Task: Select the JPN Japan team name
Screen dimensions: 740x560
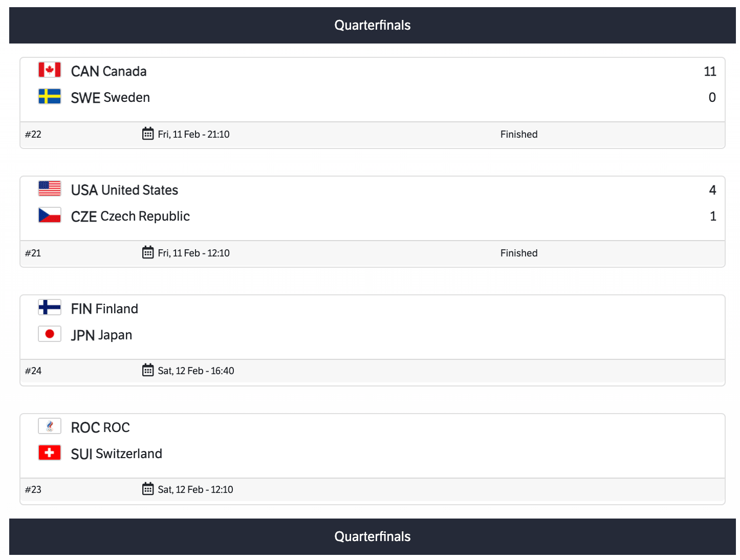Action: pyautogui.click(x=101, y=335)
